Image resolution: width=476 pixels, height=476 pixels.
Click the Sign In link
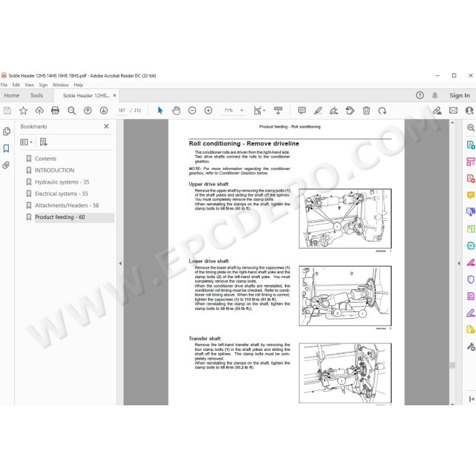coord(460,95)
